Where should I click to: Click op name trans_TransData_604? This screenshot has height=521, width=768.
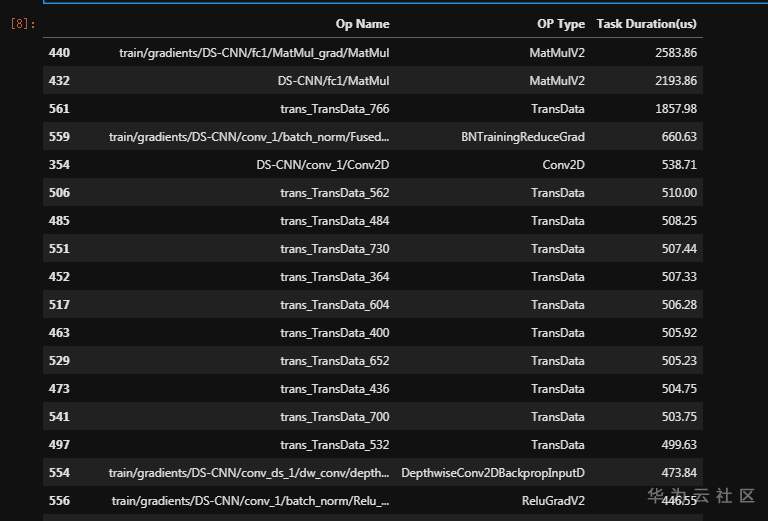point(335,305)
